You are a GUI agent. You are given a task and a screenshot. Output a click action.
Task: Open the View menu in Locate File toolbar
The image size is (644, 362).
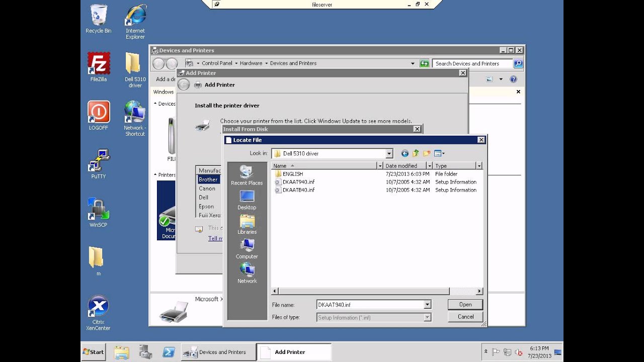click(x=439, y=153)
